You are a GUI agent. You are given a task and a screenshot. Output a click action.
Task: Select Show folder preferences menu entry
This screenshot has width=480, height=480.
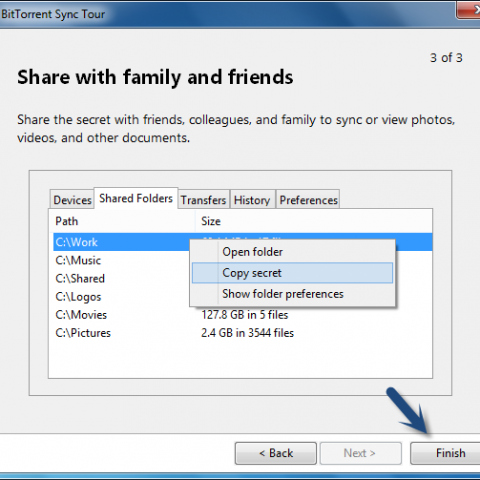coord(292,294)
